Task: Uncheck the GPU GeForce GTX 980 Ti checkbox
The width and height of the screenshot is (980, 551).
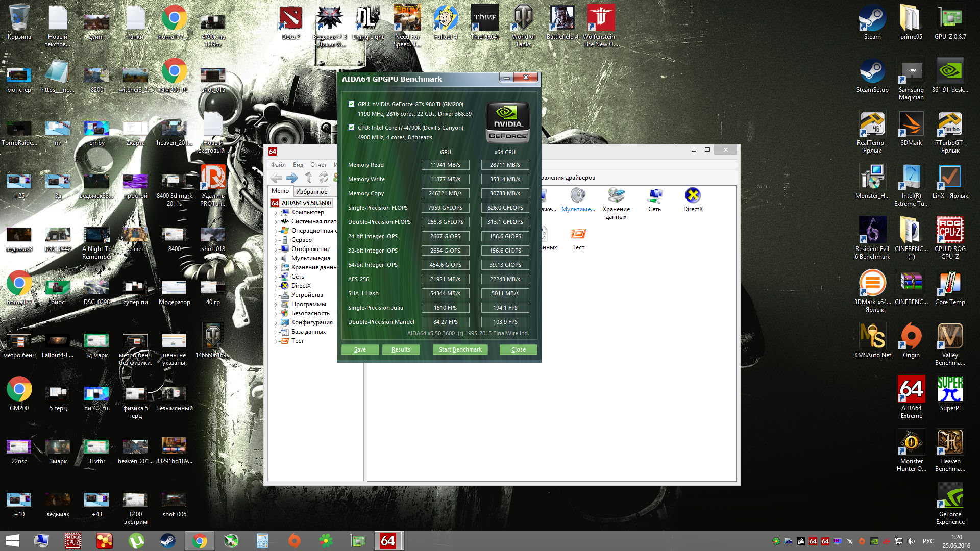Action: click(x=351, y=104)
